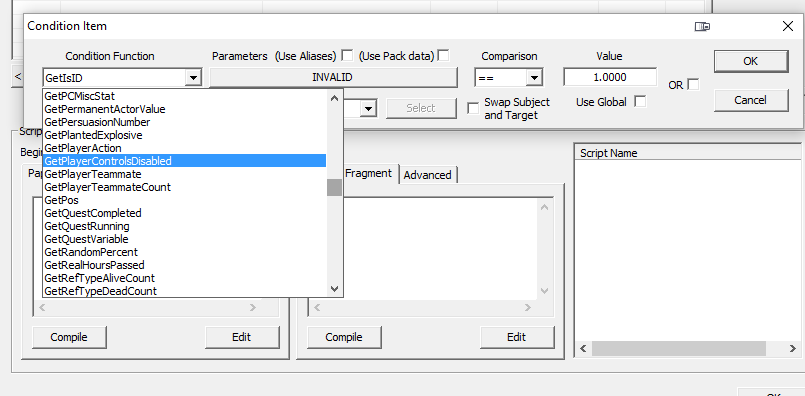This screenshot has height=396, width=805.
Task: Click the Script Name horizontal scrollbar thumb
Action: pyautogui.click(x=678, y=349)
